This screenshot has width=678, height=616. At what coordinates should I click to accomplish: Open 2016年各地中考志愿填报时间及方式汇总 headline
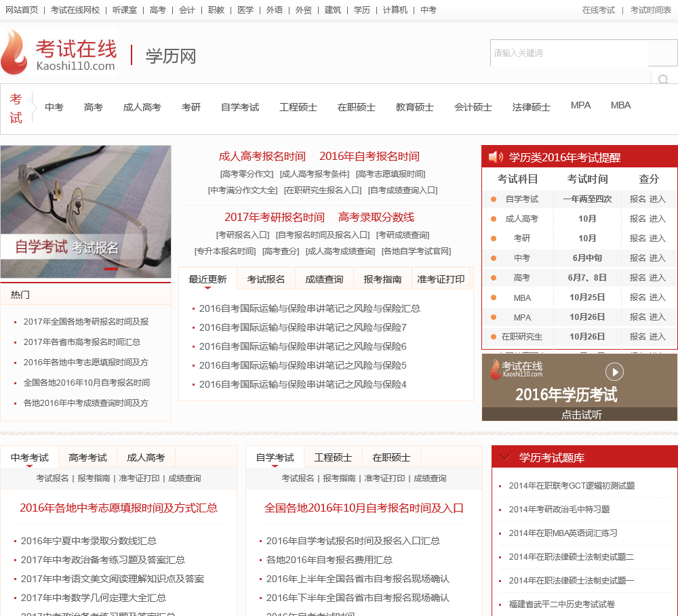119,508
